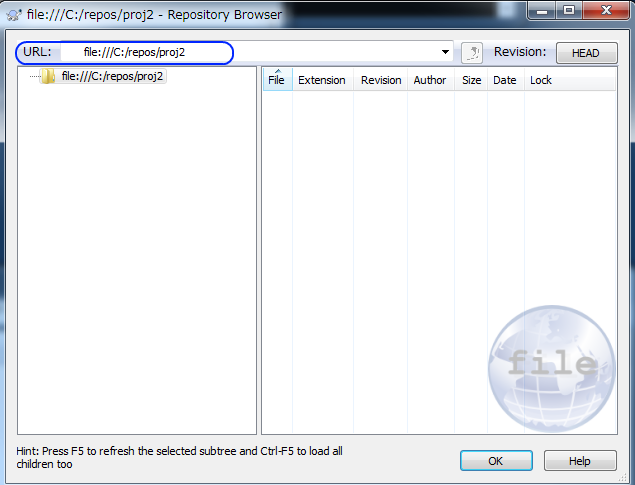Open the URL history dropdown arrow
Viewport: 635px width, 485px height.
click(445, 52)
